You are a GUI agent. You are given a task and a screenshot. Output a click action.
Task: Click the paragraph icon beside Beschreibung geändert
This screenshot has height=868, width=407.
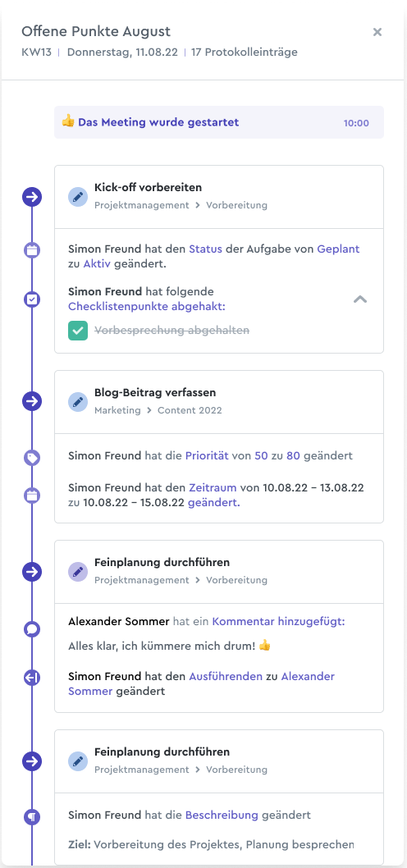(x=32, y=816)
